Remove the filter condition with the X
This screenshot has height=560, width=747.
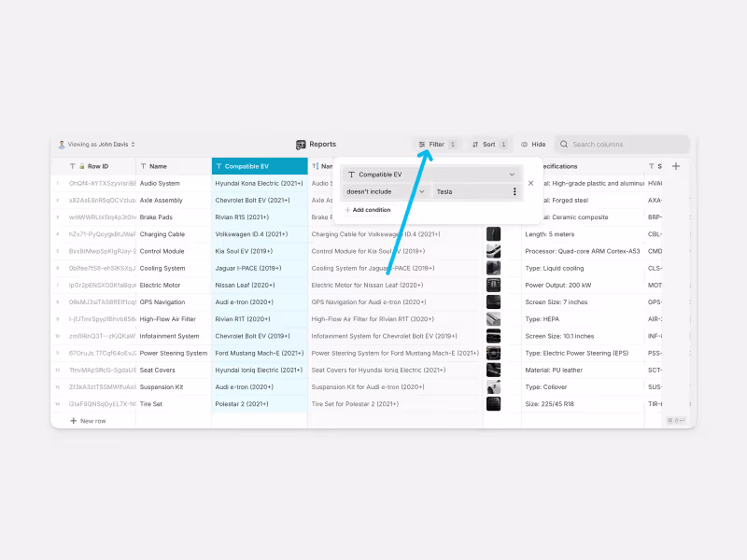(x=530, y=183)
